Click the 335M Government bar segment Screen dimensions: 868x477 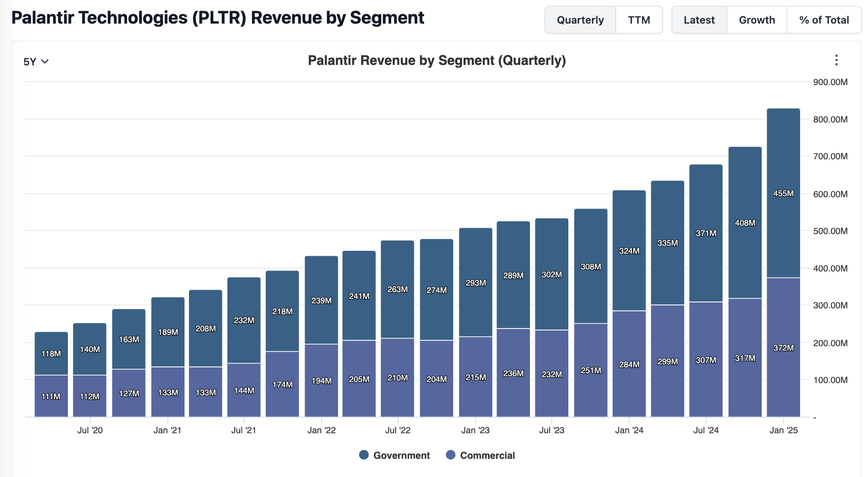coord(668,243)
